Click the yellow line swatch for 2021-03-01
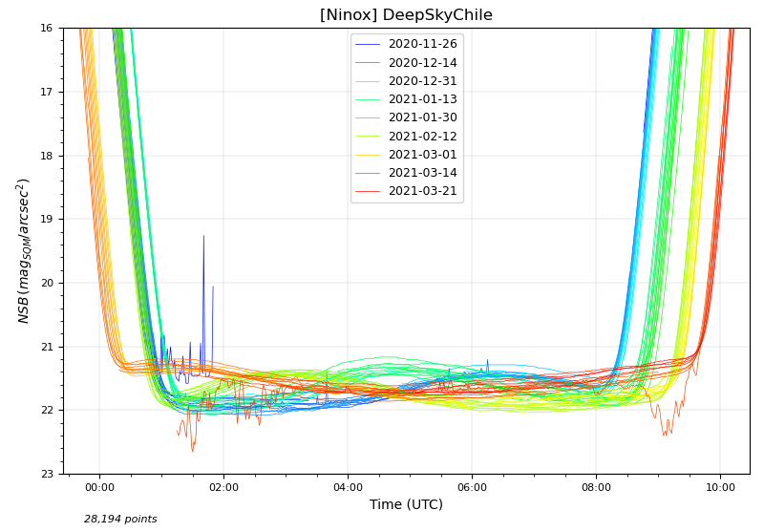 [x=368, y=155]
